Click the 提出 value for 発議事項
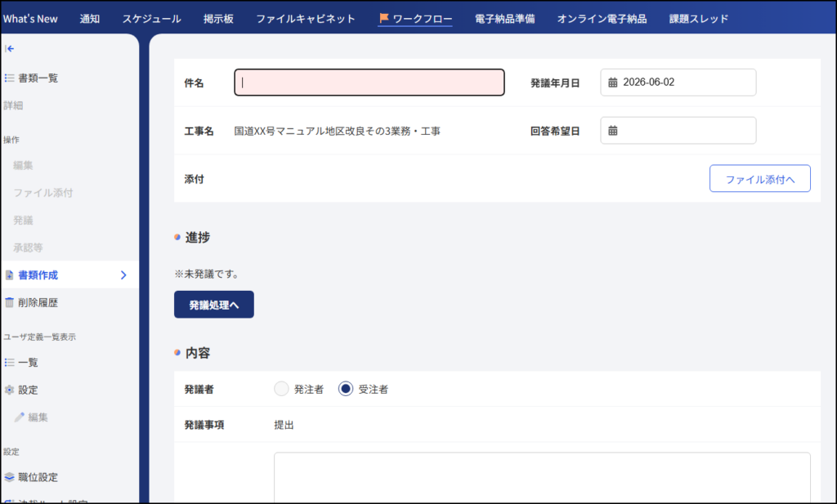837x504 pixels. [x=284, y=425]
